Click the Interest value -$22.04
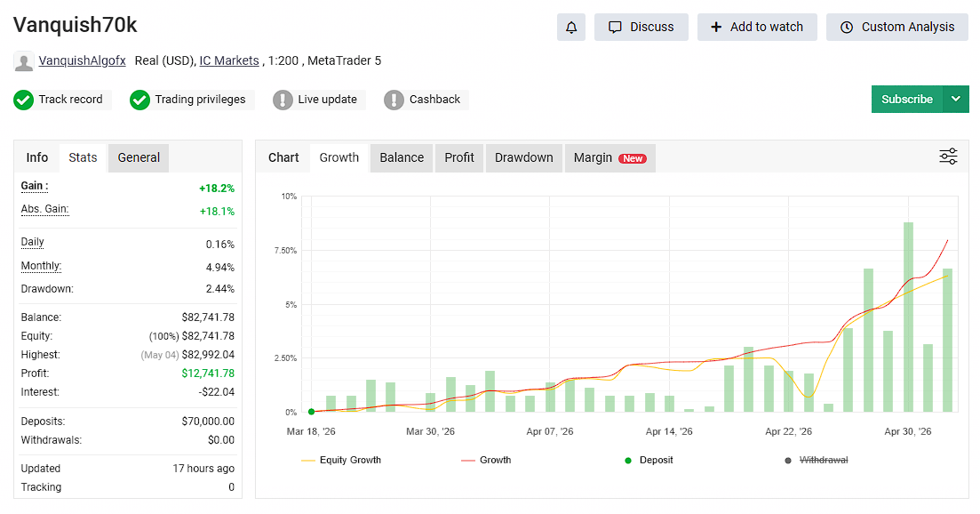This screenshot has height=514, width=980. click(216, 392)
